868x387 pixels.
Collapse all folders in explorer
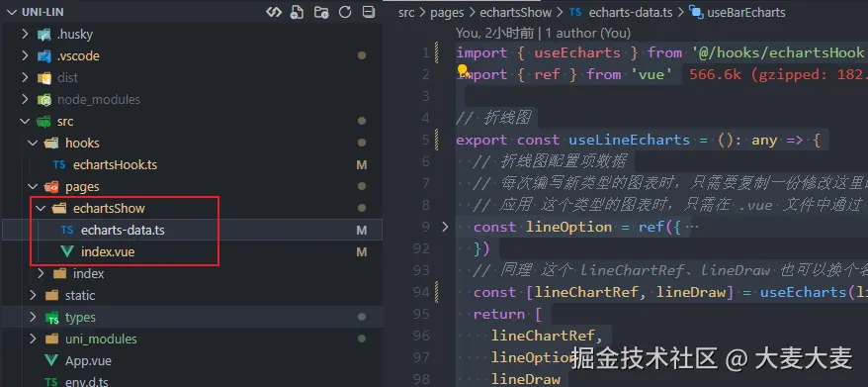coord(368,12)
